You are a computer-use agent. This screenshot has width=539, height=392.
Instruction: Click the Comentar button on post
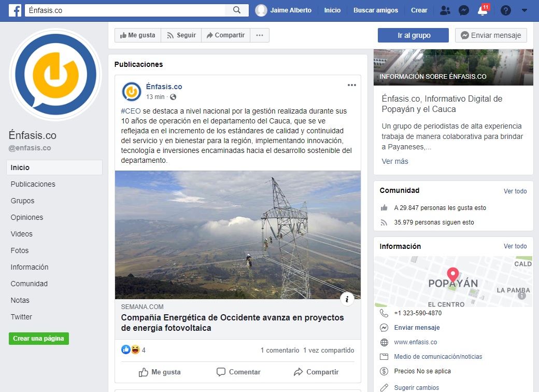[x=238, y=372]
